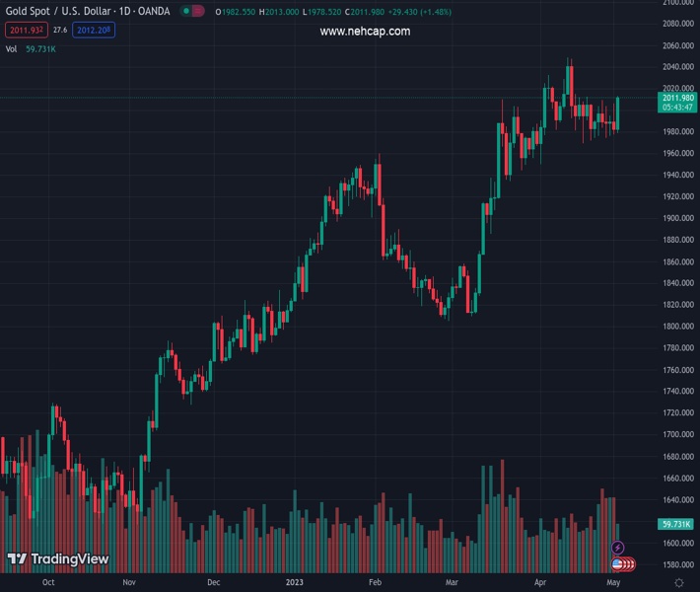This screenshot has height=592, width=700.
Task: Click the TradingView logo
Action: pyautogui.click(x=57, y=558)
